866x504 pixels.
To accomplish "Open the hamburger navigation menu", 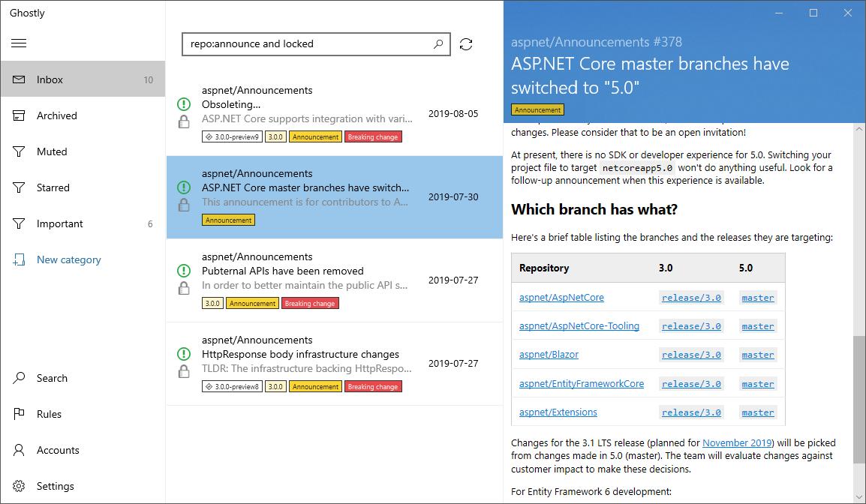I will [19, 43].
